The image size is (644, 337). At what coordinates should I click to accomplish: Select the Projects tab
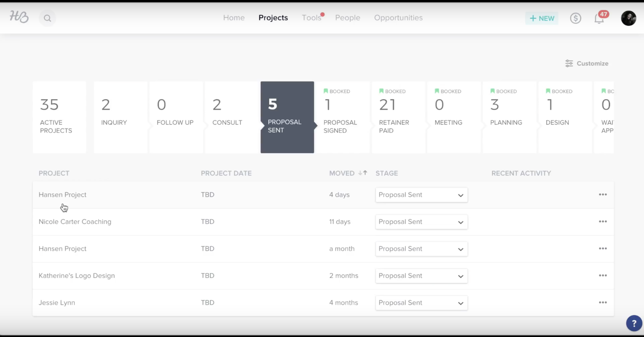coord(273,18)
